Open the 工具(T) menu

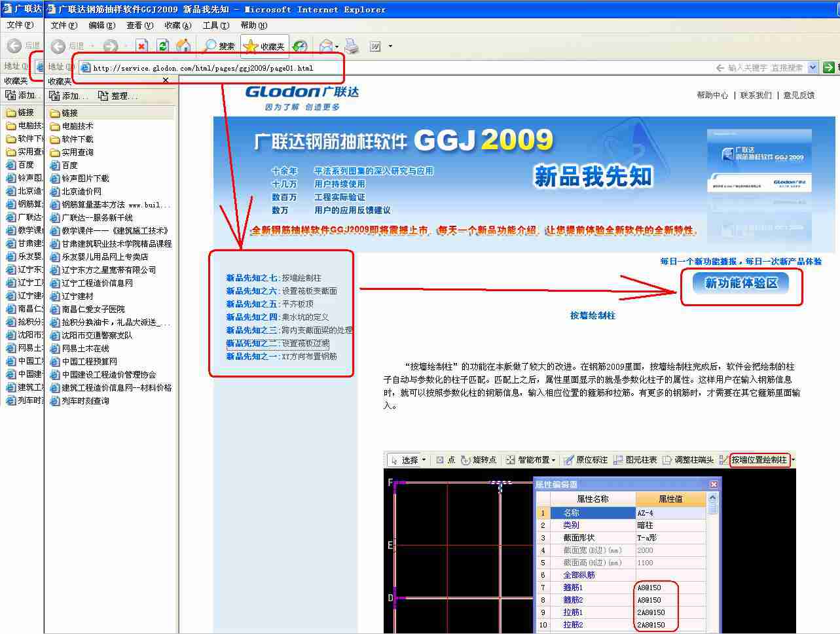(x=216, y=25)
